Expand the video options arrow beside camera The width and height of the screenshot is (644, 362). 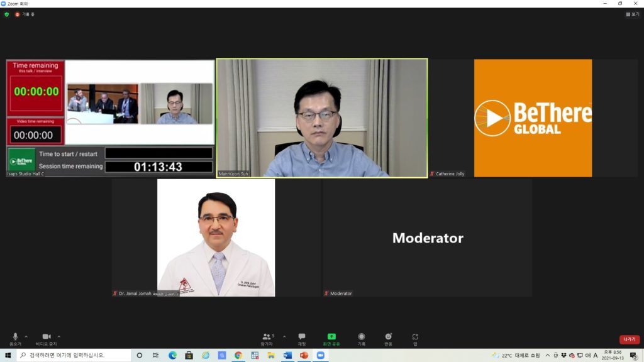[59, 336]
